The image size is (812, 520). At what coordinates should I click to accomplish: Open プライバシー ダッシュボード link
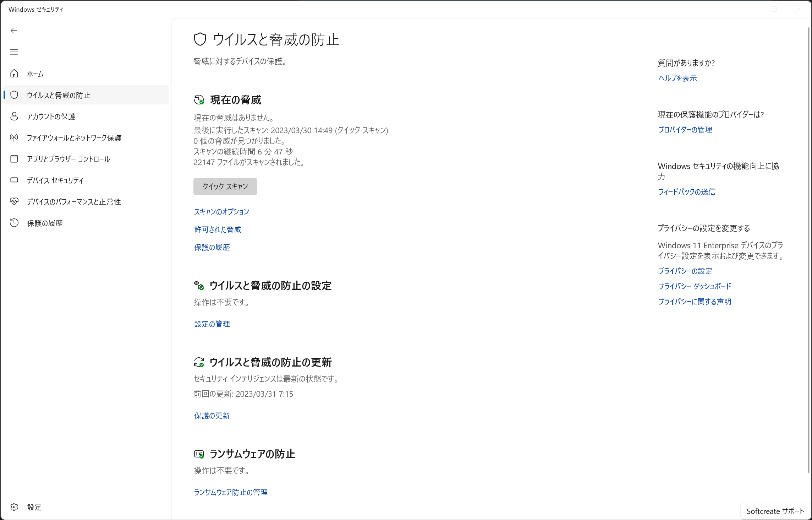coord(695,286)
